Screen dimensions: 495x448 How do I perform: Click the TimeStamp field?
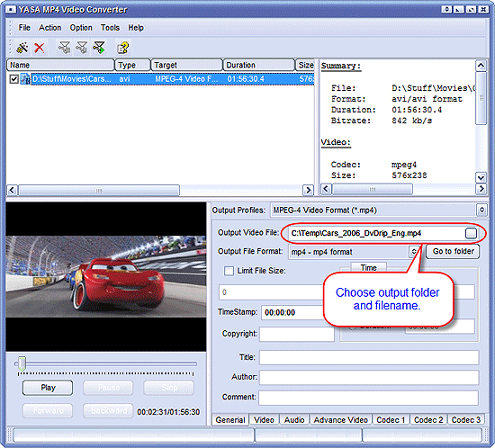[293, 312]
